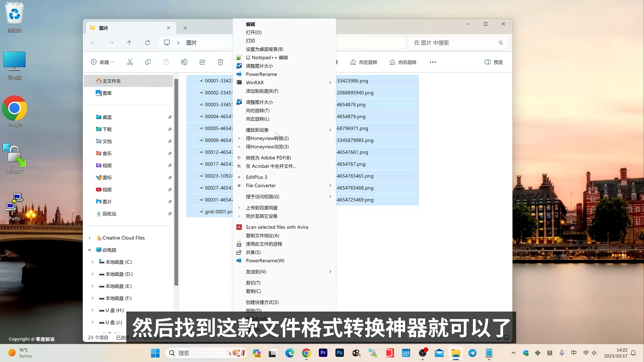644x362 pixels.
Task: Click the Up directory arrow icon
Action: (x=129, y=43)
